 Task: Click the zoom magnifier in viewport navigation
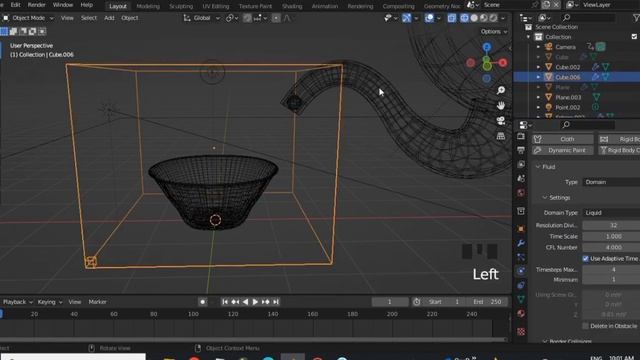[x=501, y=91]
